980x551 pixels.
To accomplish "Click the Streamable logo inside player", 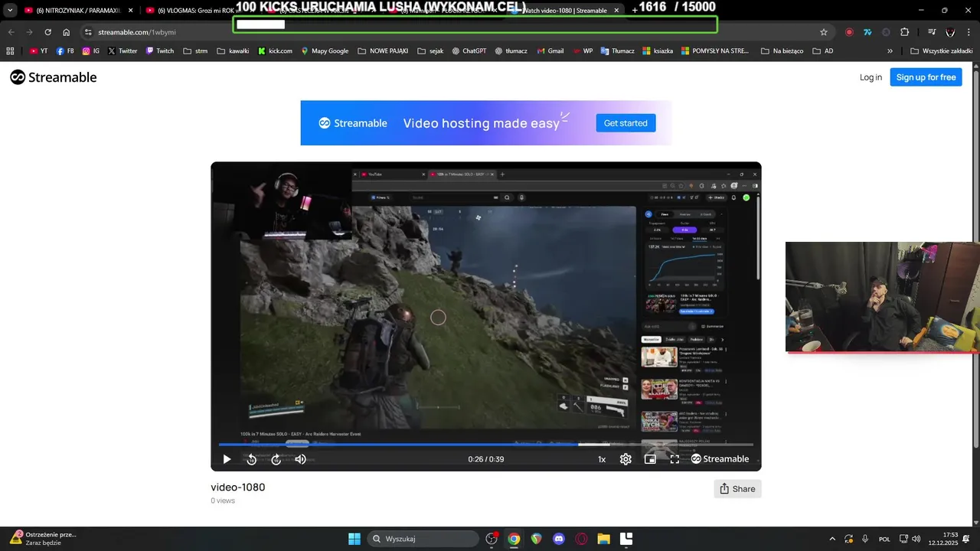I will (x=720, y=459).
